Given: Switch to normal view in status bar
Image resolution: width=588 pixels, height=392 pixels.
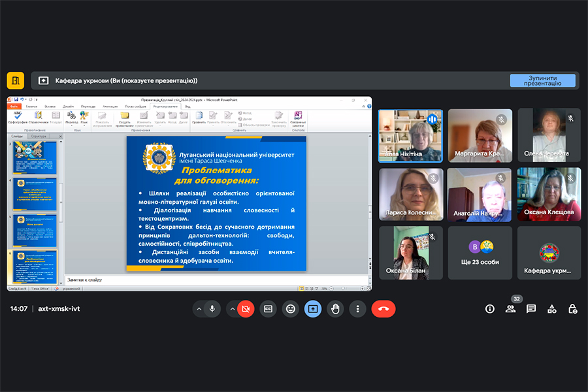Looking at the screenshot, I should [x=301, y=289].
